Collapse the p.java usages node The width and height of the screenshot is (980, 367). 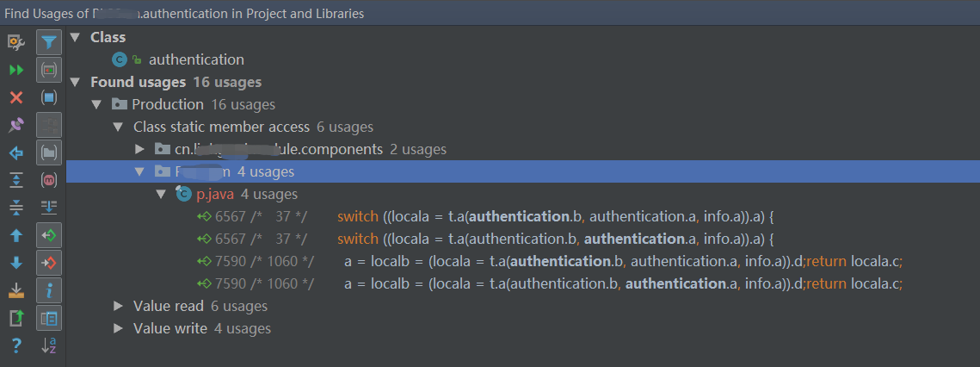point(160,194)
